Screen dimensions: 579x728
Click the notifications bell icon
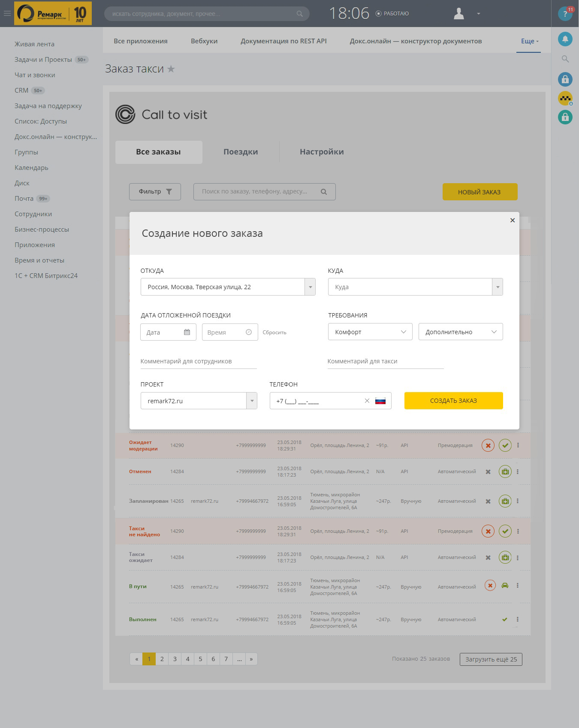565,39
